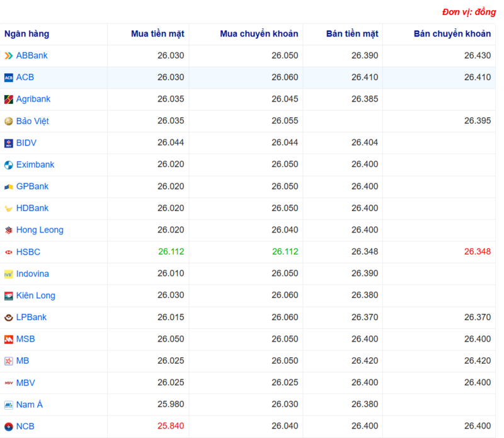Click the ACB bank logo icon
Viewport: 504px width, 438px height.
[9, 78]
